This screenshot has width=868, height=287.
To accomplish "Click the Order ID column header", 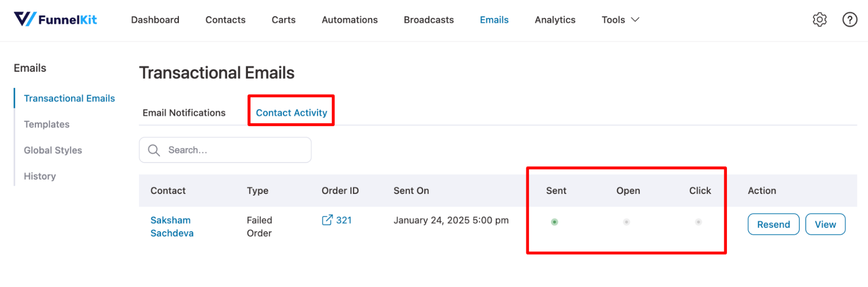I will 340,191.
